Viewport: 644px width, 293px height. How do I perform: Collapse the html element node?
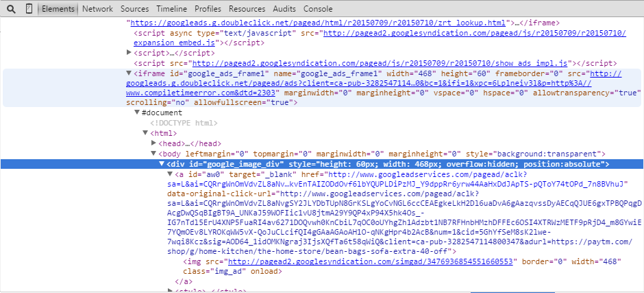tap(145, 133)
